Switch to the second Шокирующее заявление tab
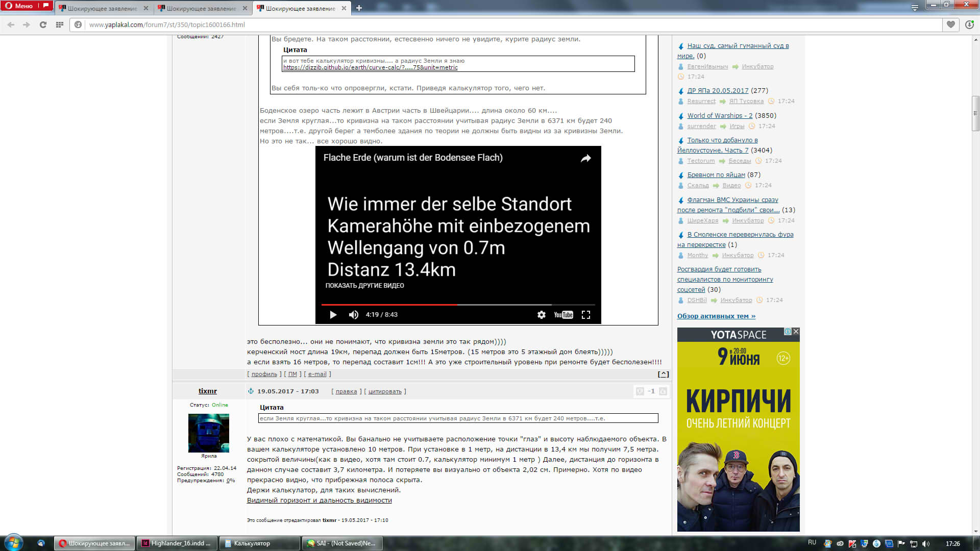The image size is (980, 551). coord(201,8)
